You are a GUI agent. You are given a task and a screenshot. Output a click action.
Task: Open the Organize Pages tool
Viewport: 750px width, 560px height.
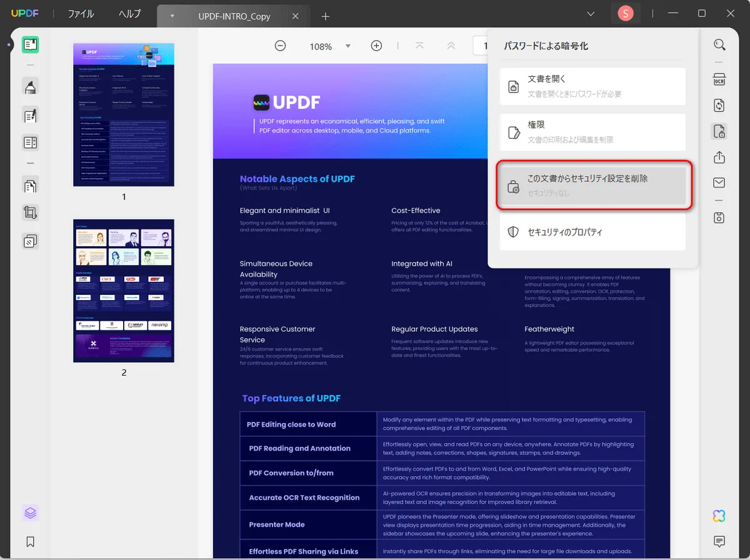[x=31, y=185]
